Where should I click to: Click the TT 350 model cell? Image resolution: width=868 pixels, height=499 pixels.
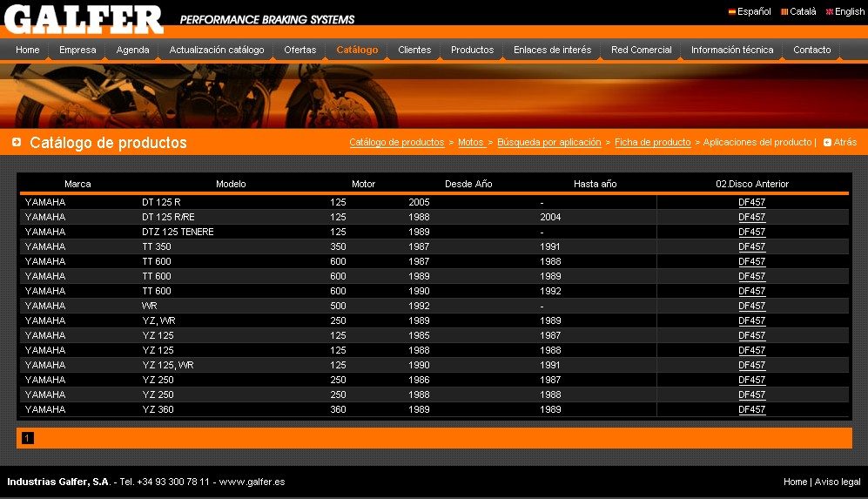[157, 246]
